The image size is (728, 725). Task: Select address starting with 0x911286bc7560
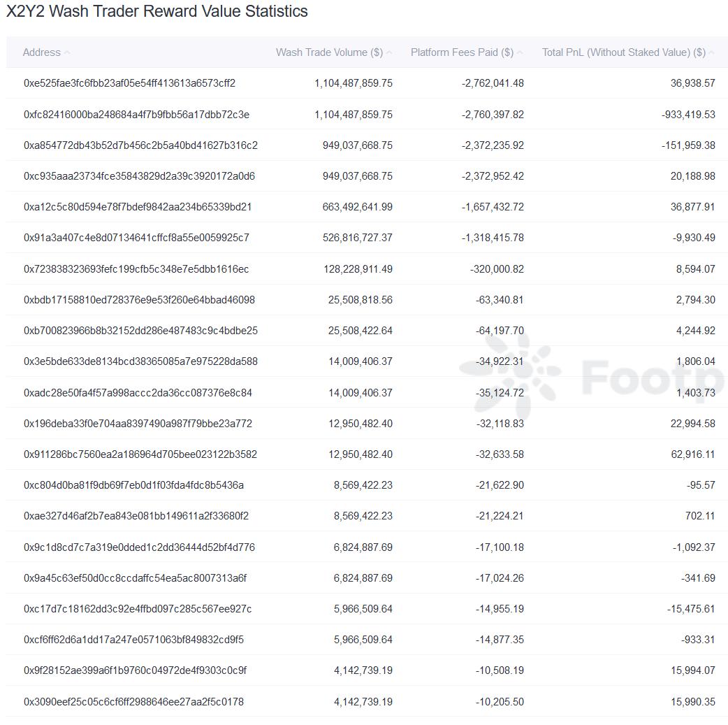(x=140, y=454)
